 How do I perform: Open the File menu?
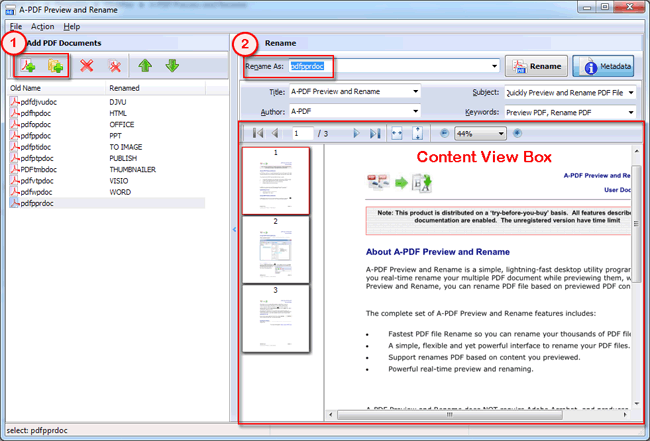tap(16, 27)
